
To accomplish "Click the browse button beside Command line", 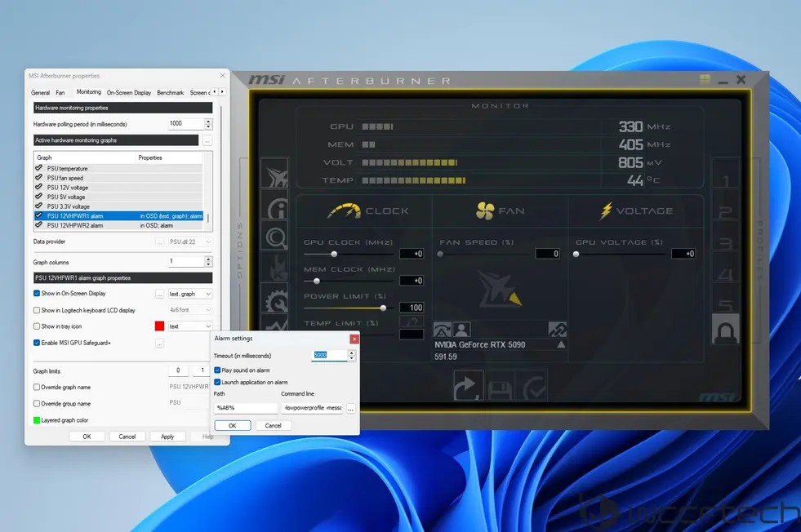I will tap(350, 409).
